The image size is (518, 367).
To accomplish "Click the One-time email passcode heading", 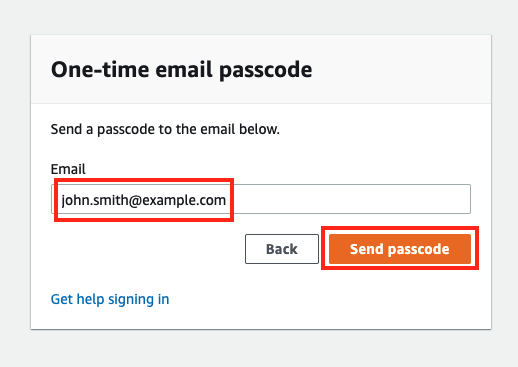I will click(x=181, y=70).
